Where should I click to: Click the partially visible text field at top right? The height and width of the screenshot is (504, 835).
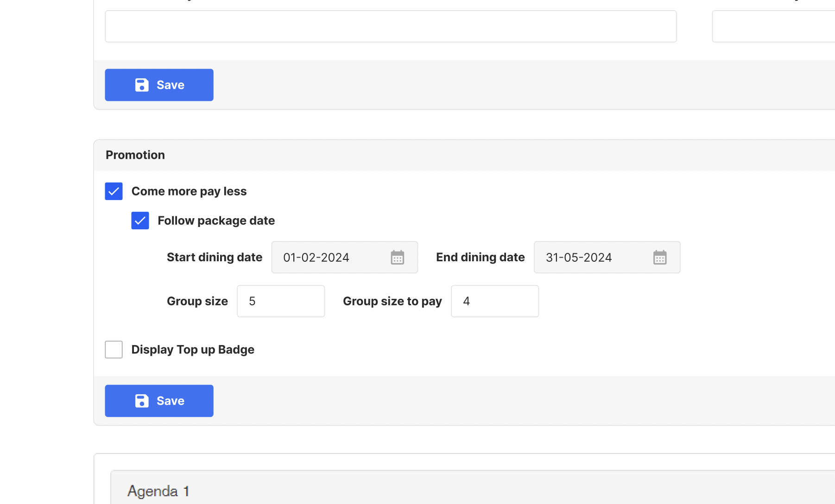tap(773, 26)
